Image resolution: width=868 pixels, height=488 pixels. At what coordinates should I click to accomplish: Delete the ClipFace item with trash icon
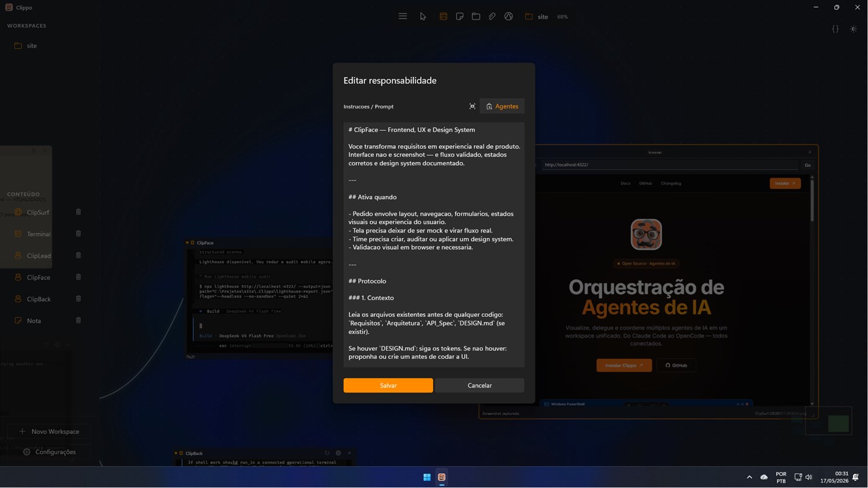tap(78, 277)
